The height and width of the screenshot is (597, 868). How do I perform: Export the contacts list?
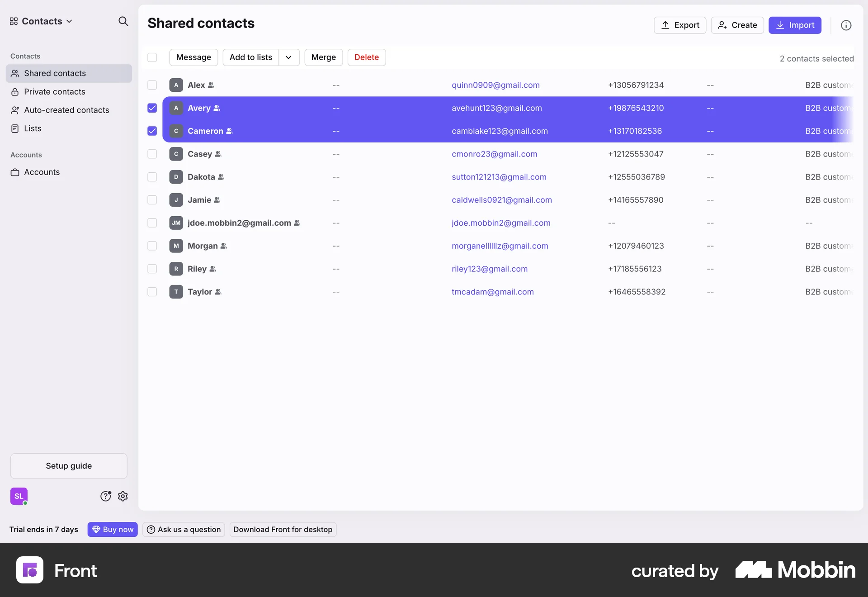point(680,25)
